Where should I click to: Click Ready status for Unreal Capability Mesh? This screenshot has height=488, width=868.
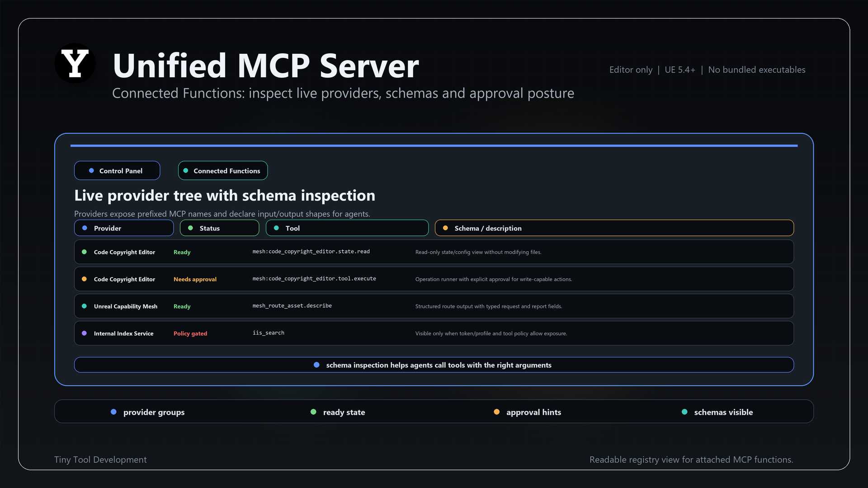click(182, 306)
